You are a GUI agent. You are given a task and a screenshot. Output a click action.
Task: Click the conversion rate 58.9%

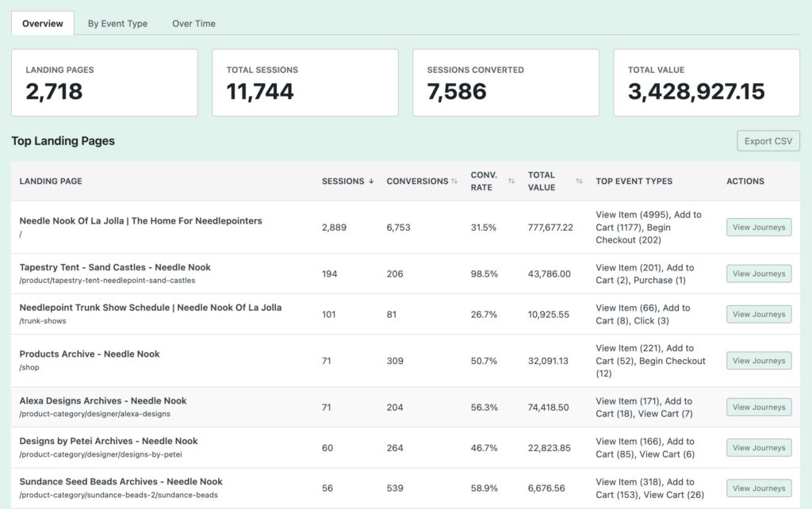[x=485, y=488]
